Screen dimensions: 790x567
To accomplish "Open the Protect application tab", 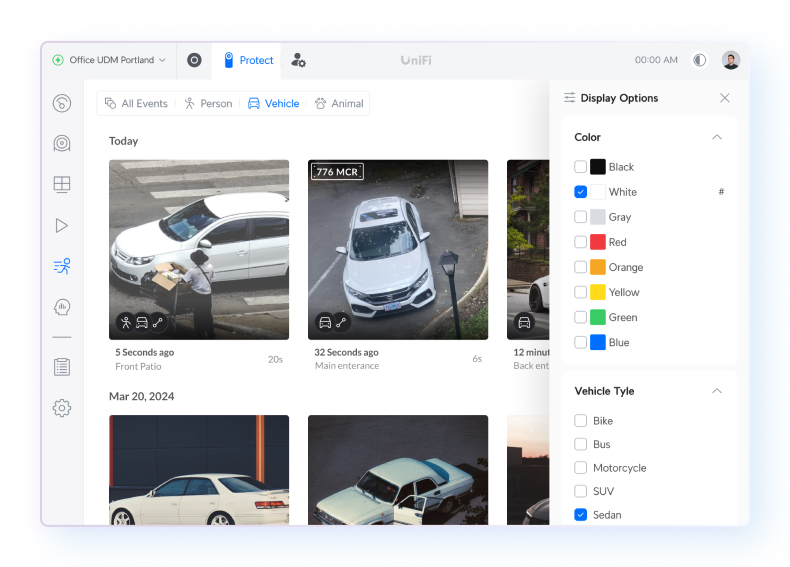I will (x=247, y=60).
